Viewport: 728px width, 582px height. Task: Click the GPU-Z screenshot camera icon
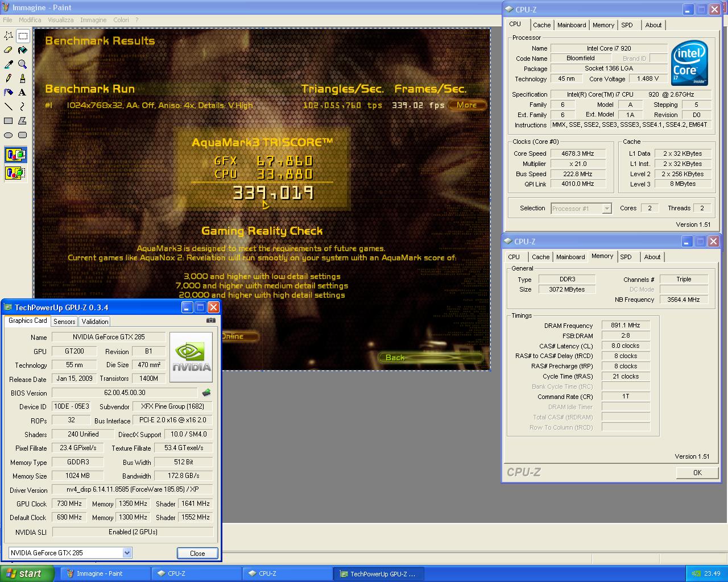click(210, 321)
